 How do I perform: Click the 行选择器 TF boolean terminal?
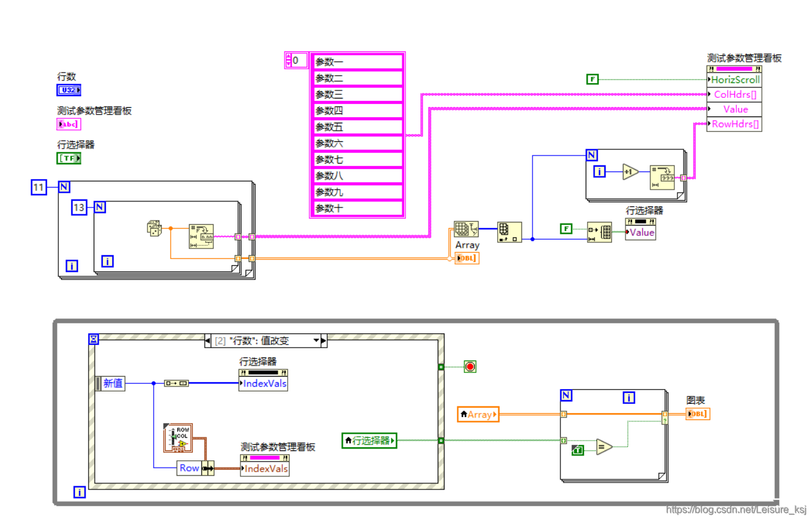coord(69,158)
